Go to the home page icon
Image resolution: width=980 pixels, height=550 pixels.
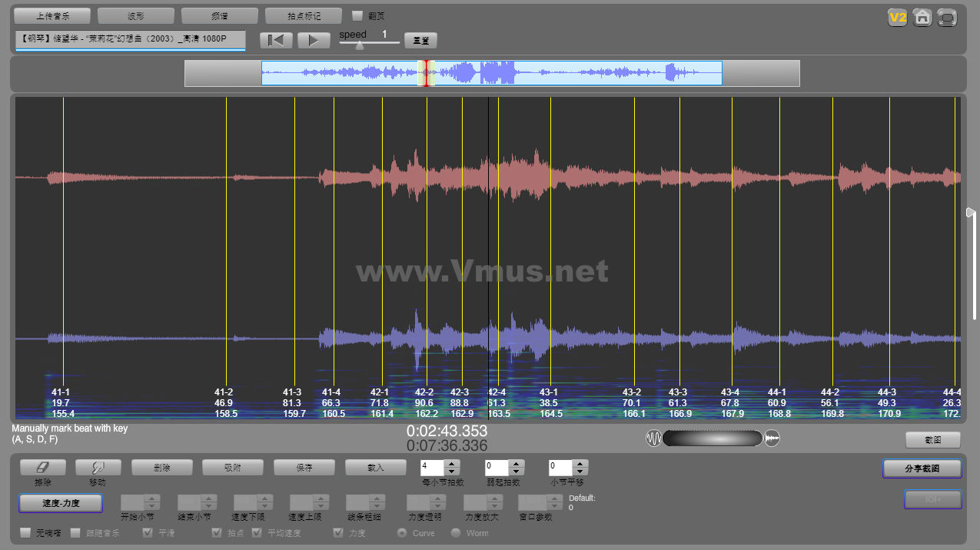pyautogui.click(x=922, y=18)
